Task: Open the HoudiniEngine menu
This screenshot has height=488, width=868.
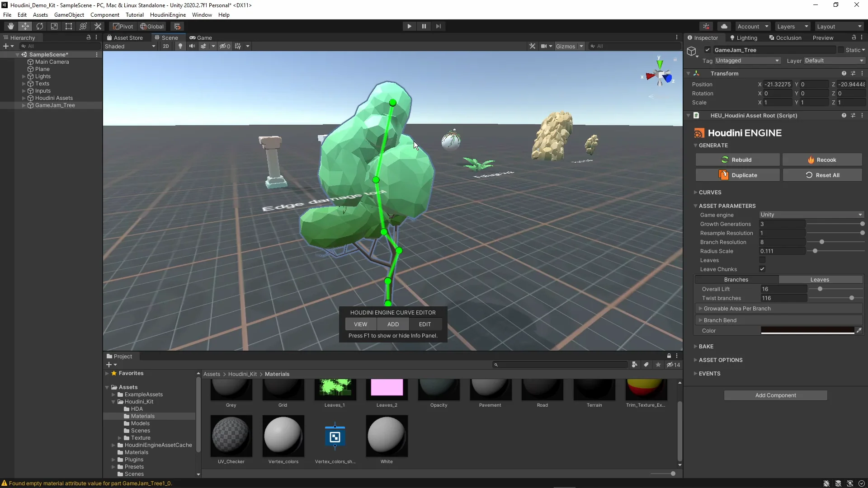Action: (x=168, y=15)
